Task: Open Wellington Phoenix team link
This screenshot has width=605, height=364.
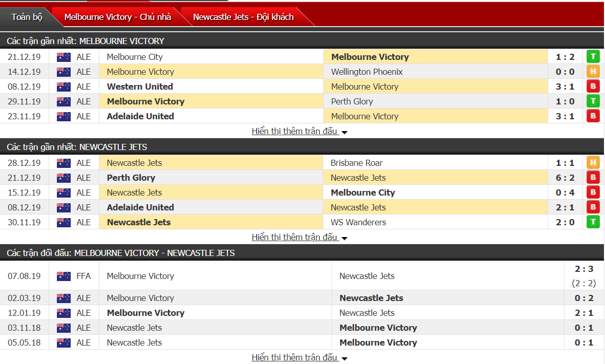Action: tap(367, 72)
